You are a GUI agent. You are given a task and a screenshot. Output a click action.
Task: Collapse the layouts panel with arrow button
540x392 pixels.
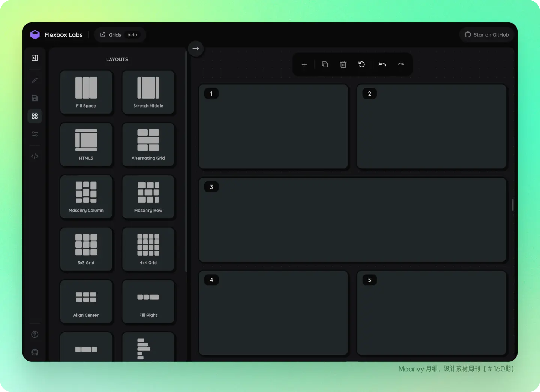[196, 49]
